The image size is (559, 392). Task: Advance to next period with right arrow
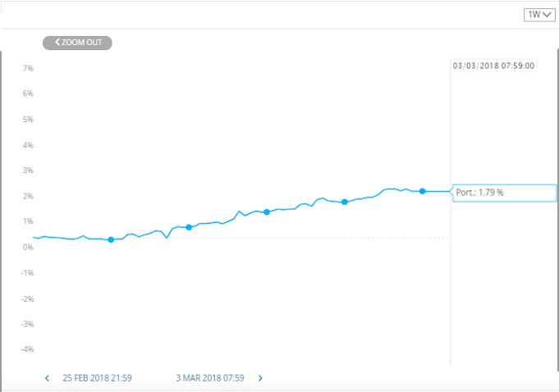[x=260, y=378]
